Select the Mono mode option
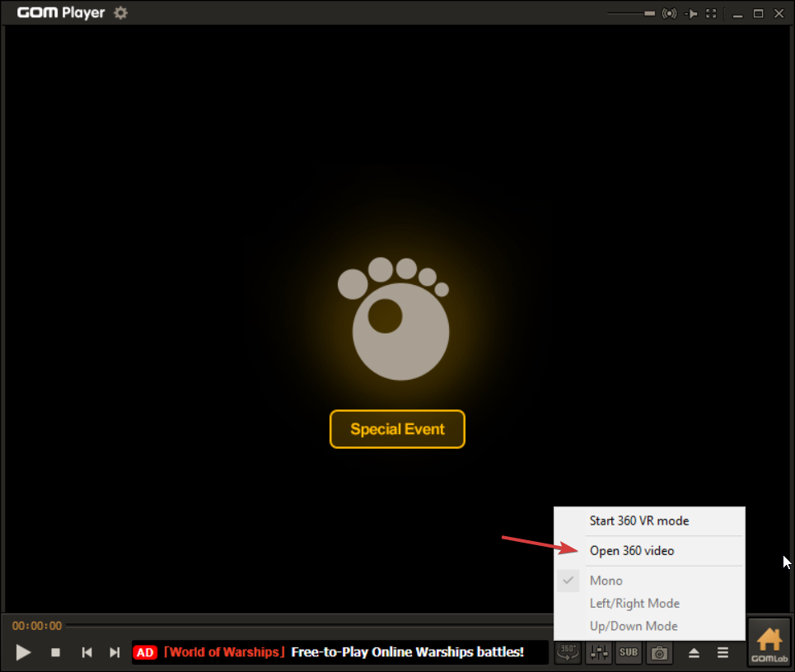 pos(649,581)
